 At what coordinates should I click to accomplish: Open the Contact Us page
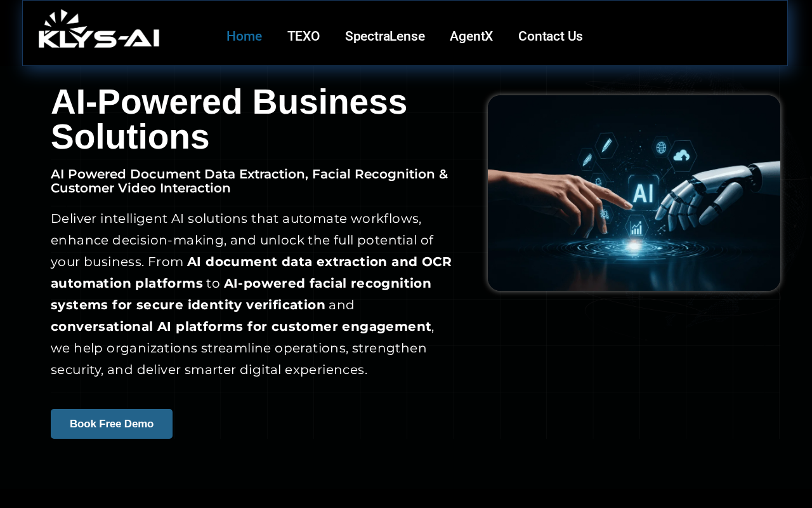pos(551,36)
